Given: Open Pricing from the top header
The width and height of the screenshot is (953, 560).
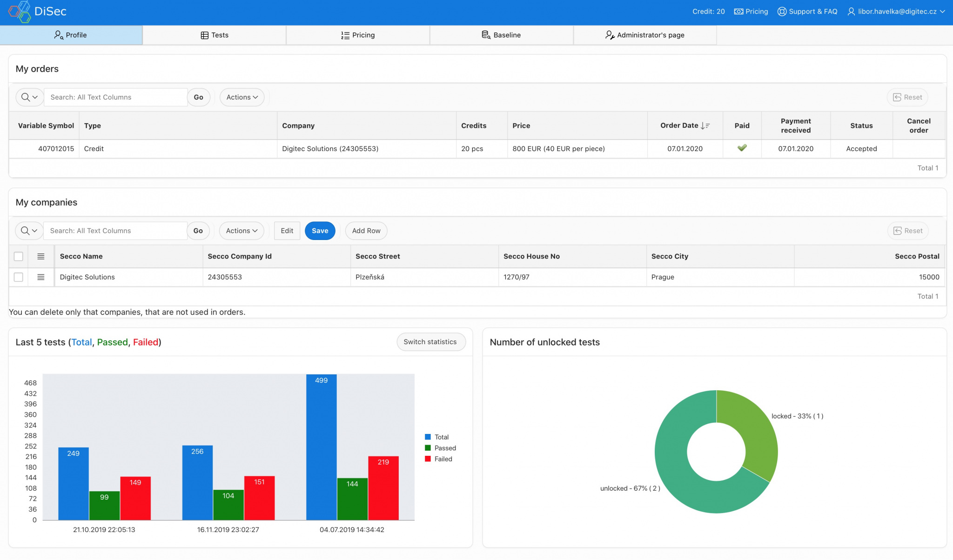Looking at the screenshot, I should pos(751,12).
